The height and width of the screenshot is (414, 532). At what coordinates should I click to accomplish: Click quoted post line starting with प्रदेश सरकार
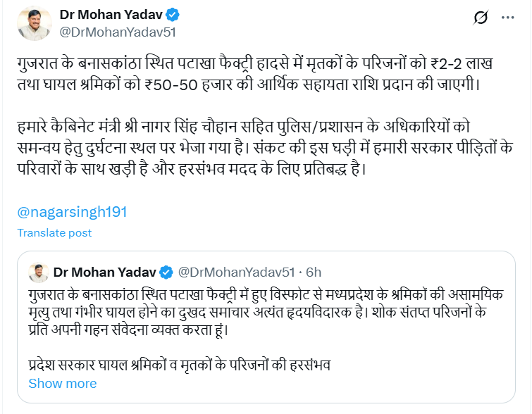pyautogui.click(x=180, y=365)
